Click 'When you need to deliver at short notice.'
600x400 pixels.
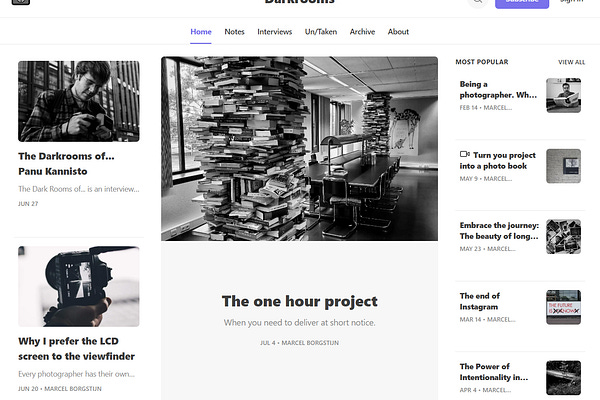click(x=300, y=323)
